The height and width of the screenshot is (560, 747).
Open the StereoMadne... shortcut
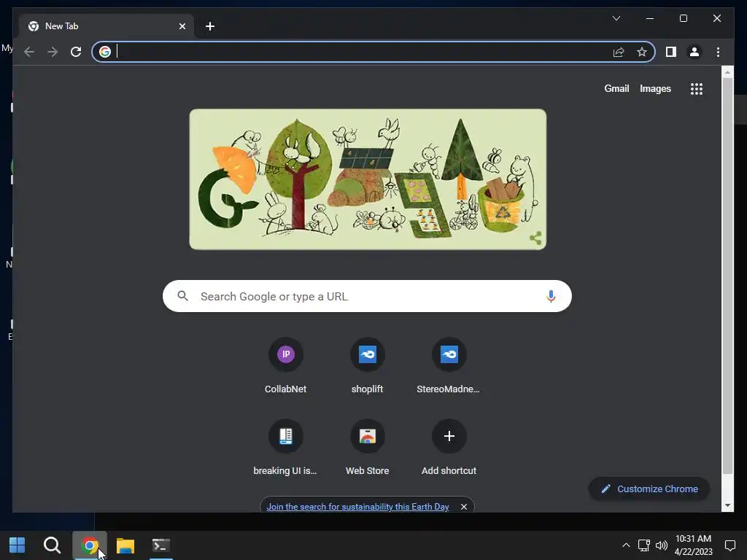pos(449,366)
